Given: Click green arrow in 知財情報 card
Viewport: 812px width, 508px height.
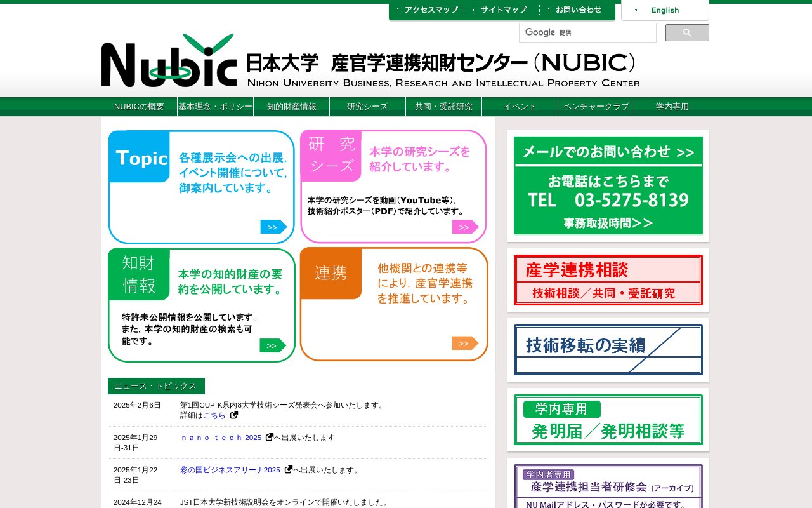Looking at the screenshot, I should 273,345.
